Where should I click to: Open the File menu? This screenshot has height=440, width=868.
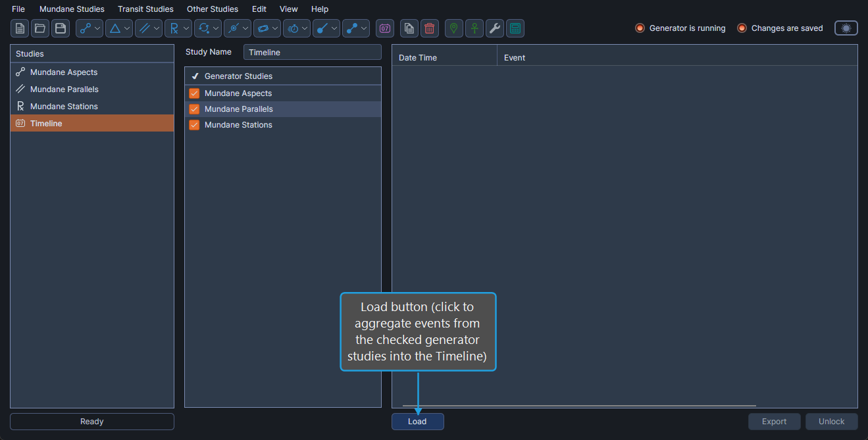(x=18, y=9)
